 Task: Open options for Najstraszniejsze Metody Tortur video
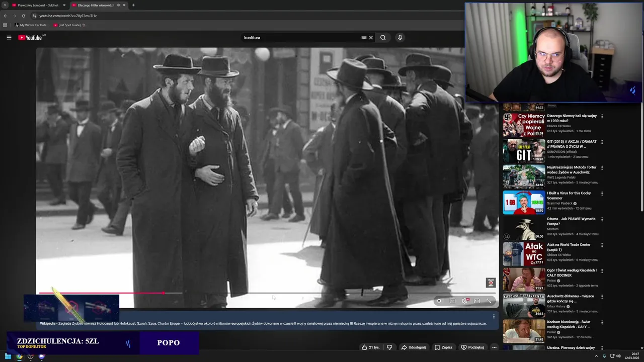[602, 167]
